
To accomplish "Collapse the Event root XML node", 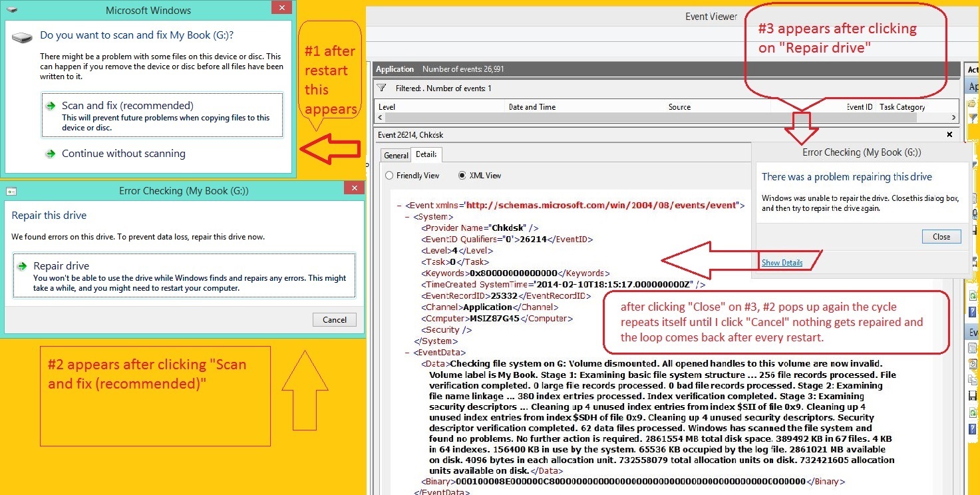I will tap(399, 206).
